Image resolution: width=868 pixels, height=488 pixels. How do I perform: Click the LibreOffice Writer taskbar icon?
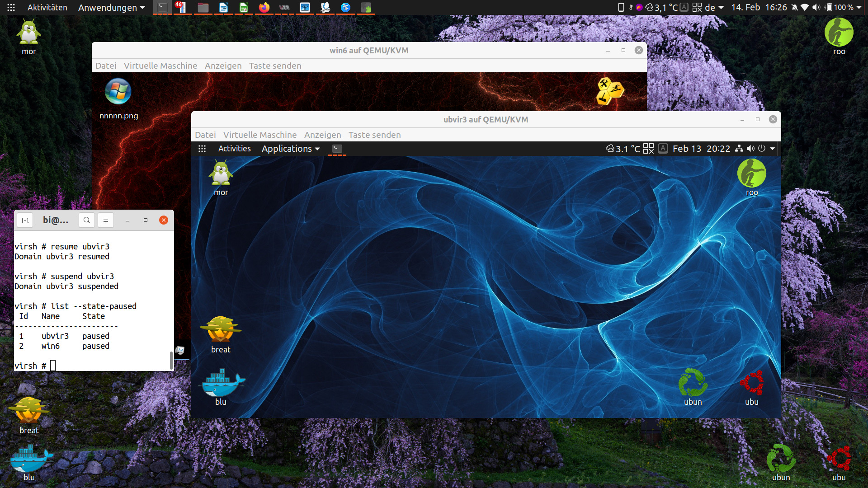click(x=223, y=7)
